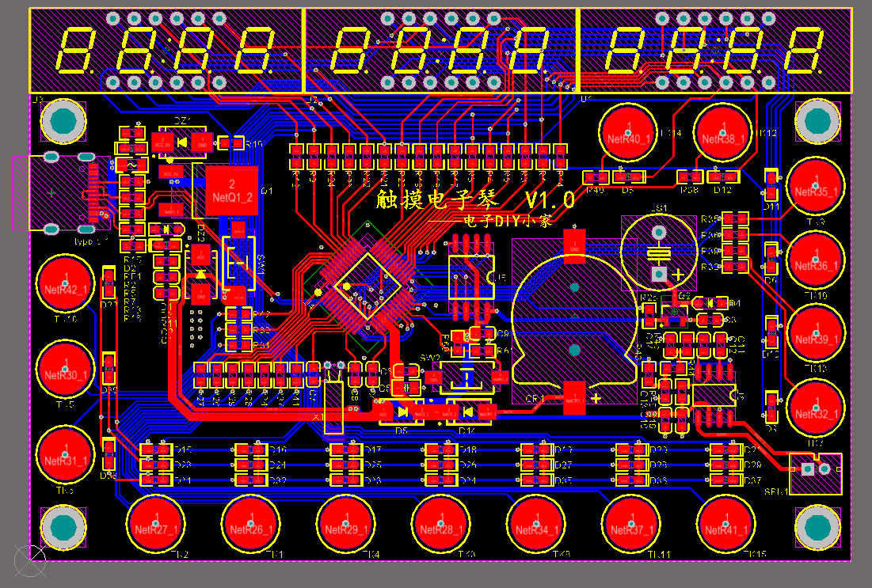Select the D16 LED footprint

251,449
